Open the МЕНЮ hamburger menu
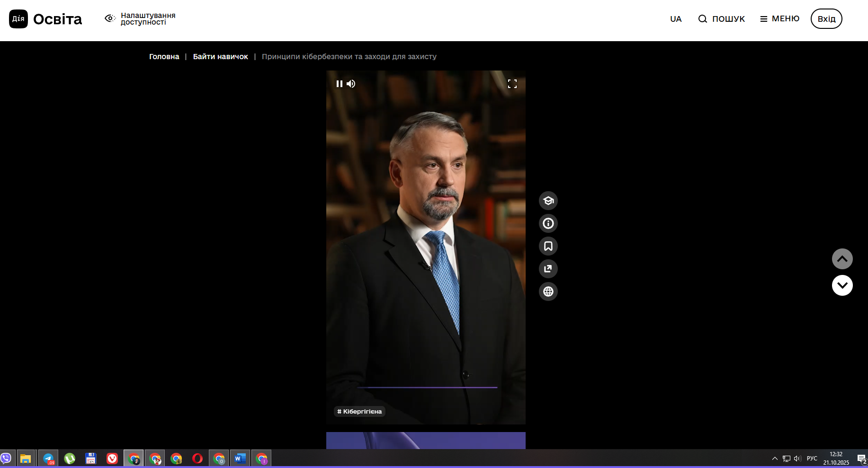 coord(779,19)
